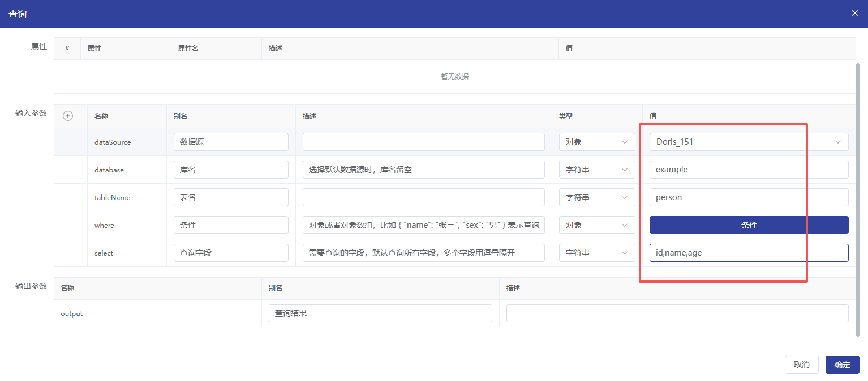Open the where row type dropdown

[596, 225]
